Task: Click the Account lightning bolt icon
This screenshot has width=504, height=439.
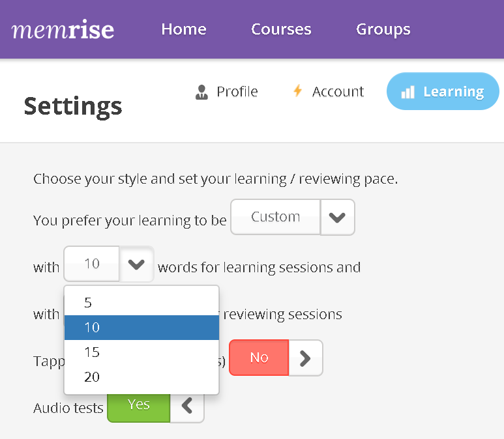Action: [x=298, y=91]
